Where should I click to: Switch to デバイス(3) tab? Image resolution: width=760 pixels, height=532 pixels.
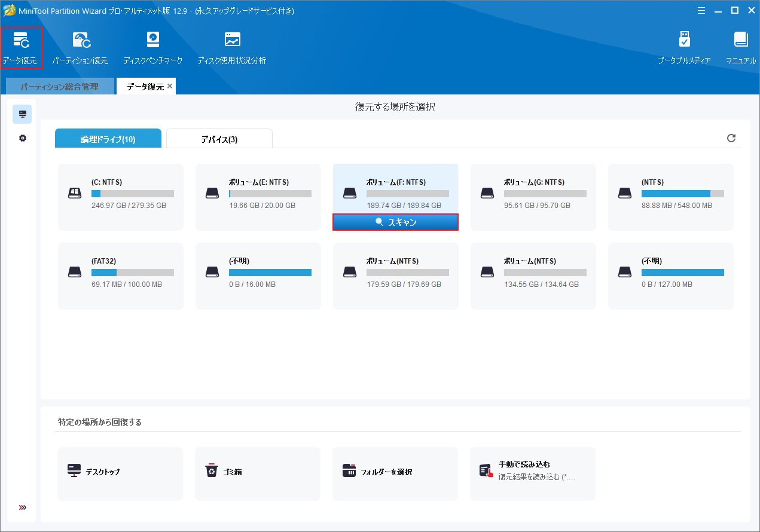(219, 139)
